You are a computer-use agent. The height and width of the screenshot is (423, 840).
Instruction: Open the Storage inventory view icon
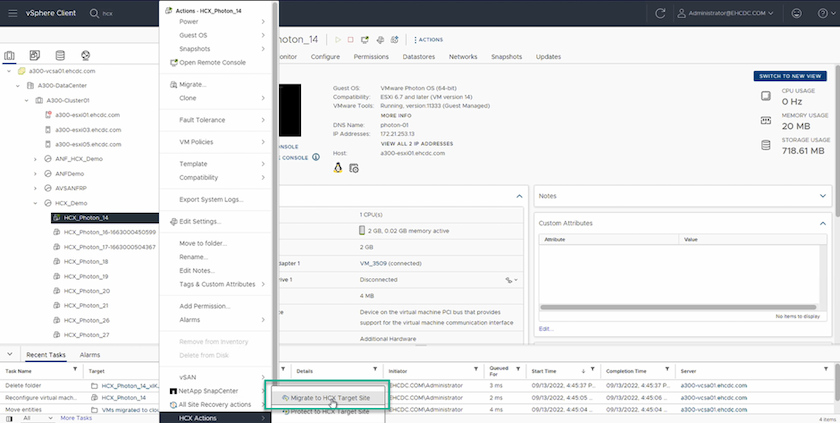coord(60,55)
